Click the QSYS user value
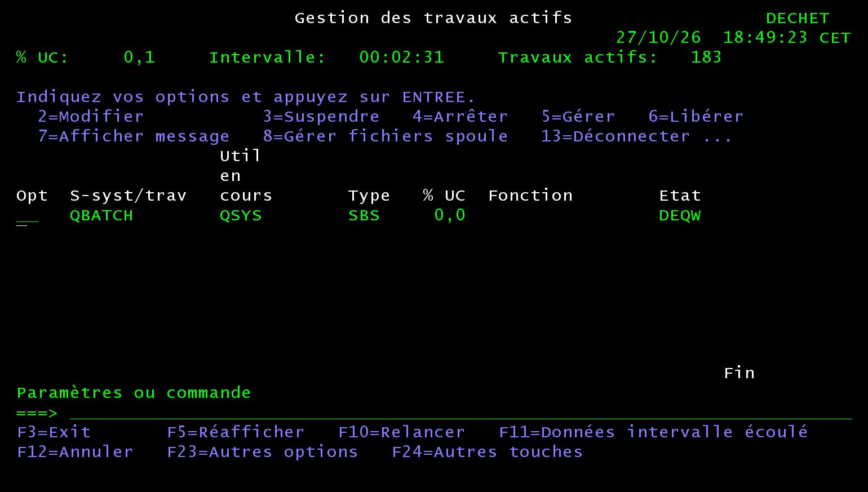This screenshot has width=868, height=492. coord(241,216)
